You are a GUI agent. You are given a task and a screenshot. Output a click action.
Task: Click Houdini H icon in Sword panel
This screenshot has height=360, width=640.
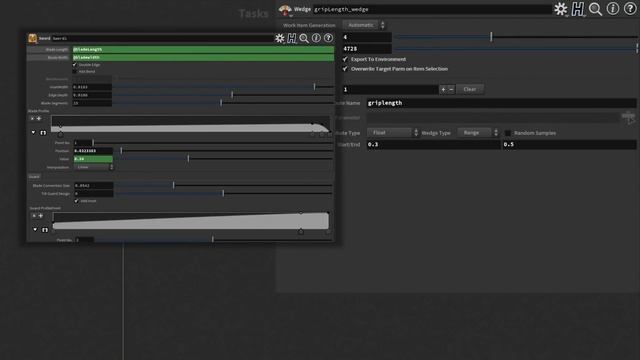click(292, 38)
